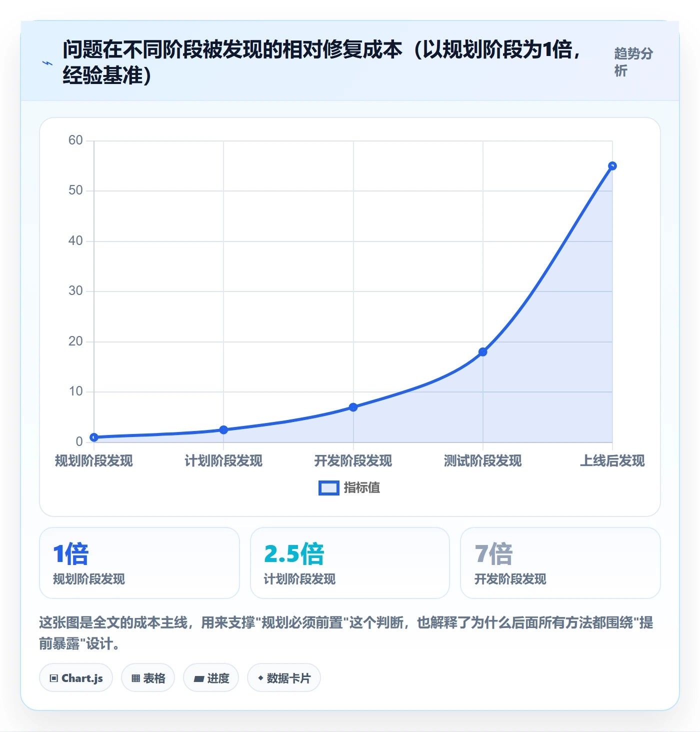Click the 趋势分析 tag in header
This screenshot has height=732, width=700.
[633, 62]
